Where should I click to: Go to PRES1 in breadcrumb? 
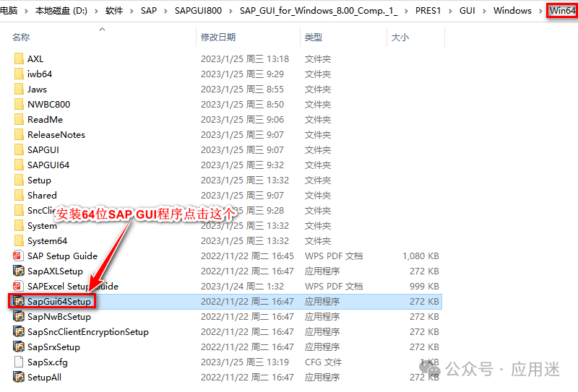(x=428, y=11)
